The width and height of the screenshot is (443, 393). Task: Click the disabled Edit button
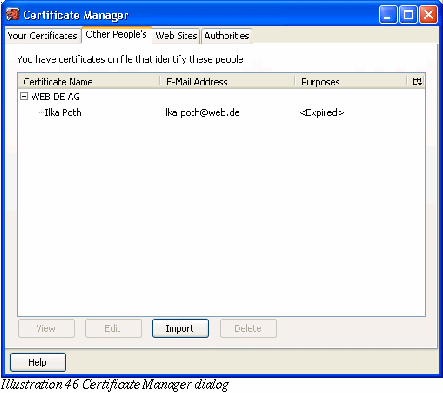point(113,329)
